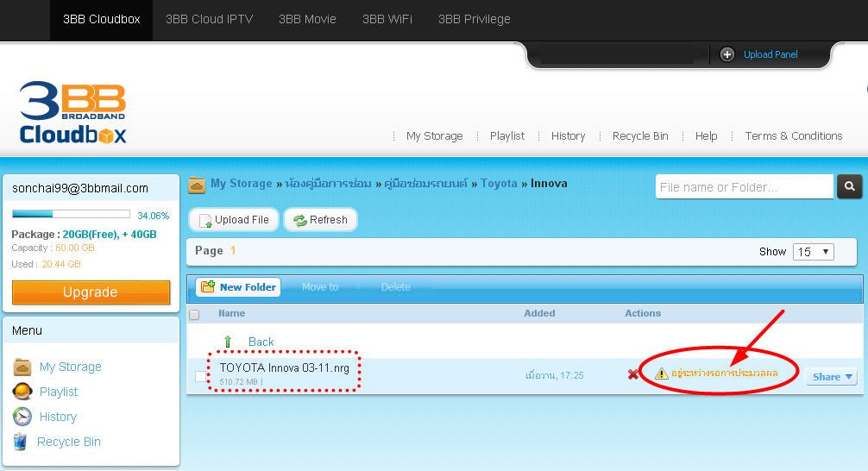Click the account email sonchai99@3bbmail.com
The width and height of the screenshot is (868, 471).
coord(80,188)
